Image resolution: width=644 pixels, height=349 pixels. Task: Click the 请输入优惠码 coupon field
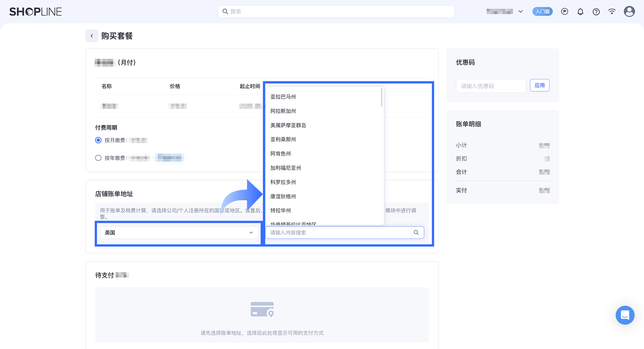(491, 86)
